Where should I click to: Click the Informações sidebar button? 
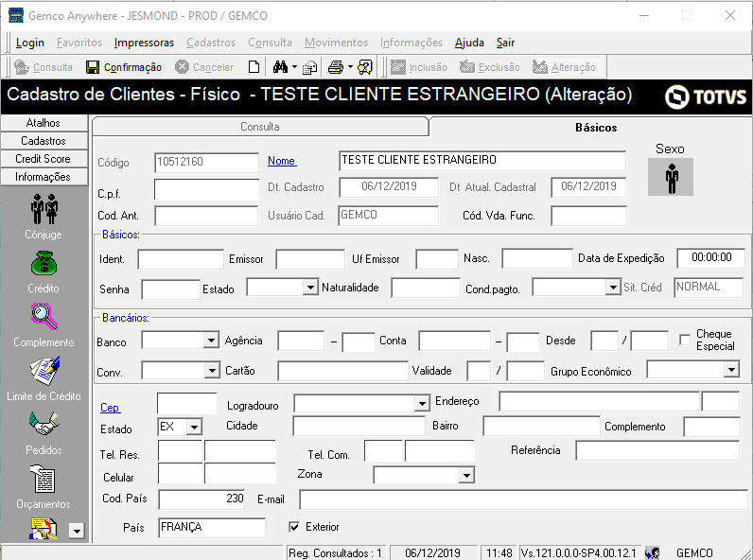pos(44,177)
